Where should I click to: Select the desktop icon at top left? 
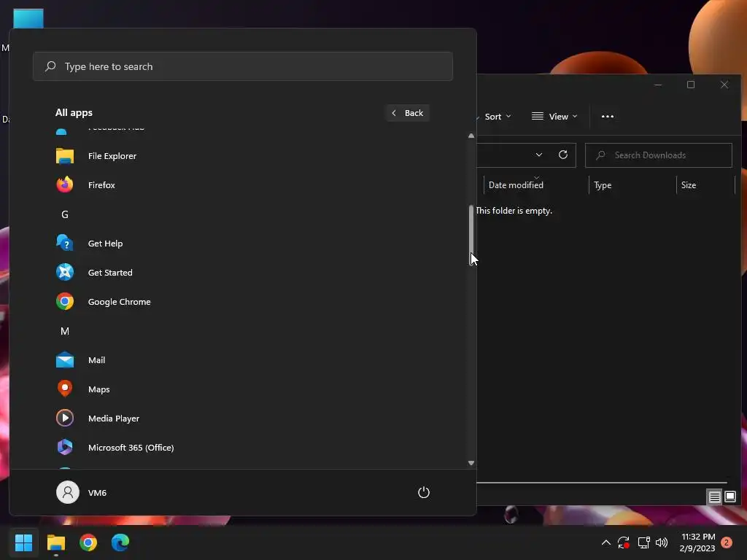[x=28, y=19]
